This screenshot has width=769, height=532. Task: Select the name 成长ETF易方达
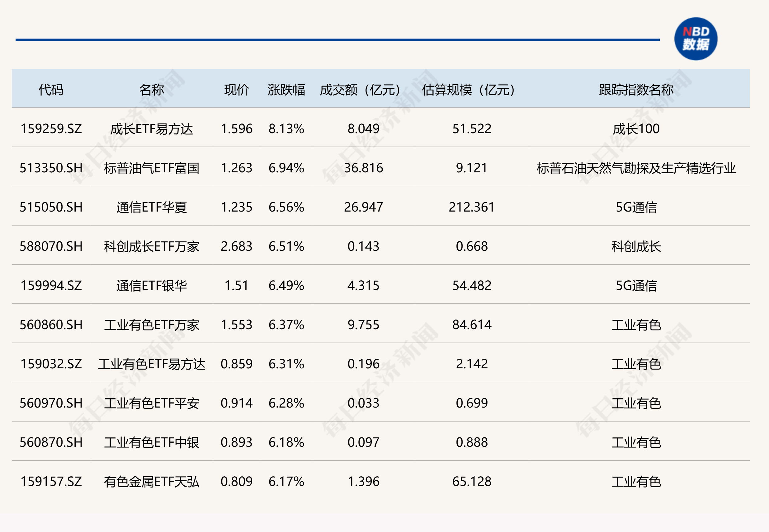(x=151, y=129)
